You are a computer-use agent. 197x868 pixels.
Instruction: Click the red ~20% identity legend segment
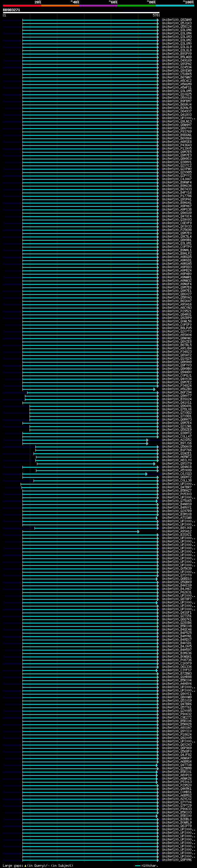pyautogui.click(x=22, y=6)
